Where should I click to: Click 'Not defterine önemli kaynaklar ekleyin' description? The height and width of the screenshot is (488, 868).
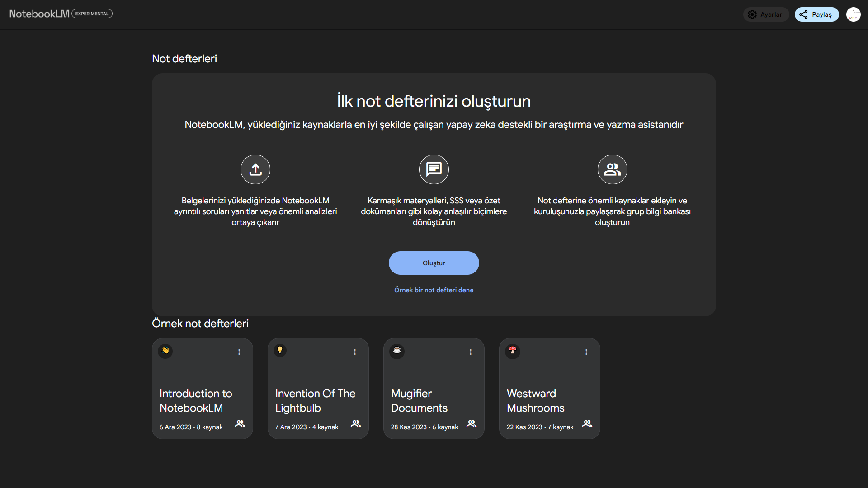pos(613,211)
